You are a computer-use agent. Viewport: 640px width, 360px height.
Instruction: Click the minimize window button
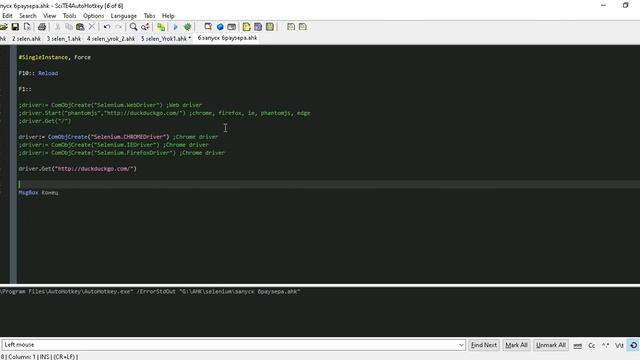click(x=603, y=5)
